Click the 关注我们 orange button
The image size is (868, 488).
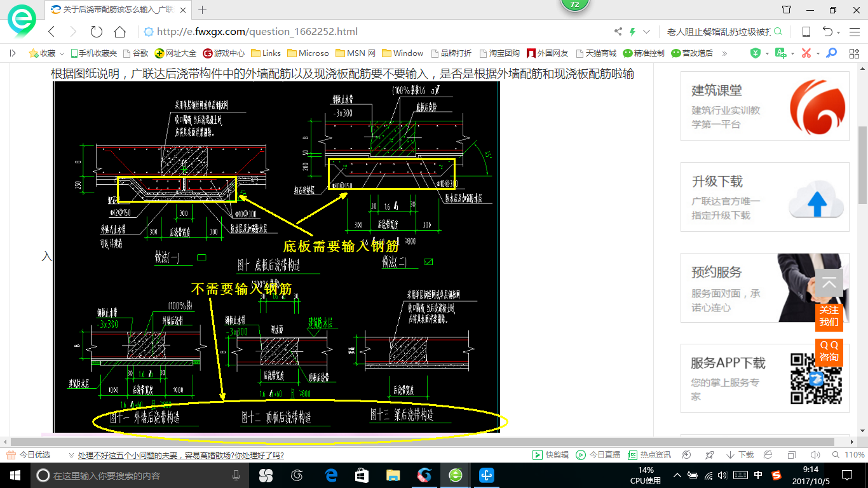click(829, 316)
